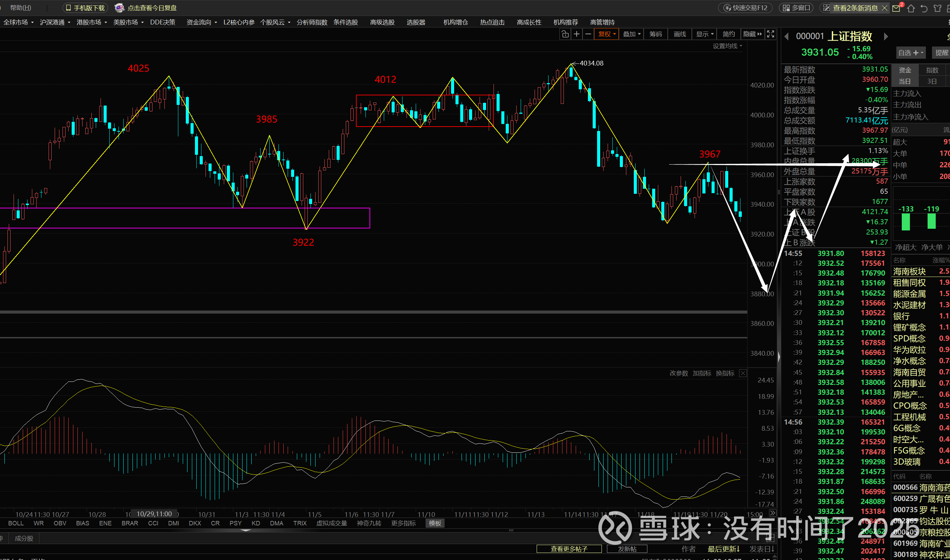Toggle 隐藏 side panel button

click(752, 34)
